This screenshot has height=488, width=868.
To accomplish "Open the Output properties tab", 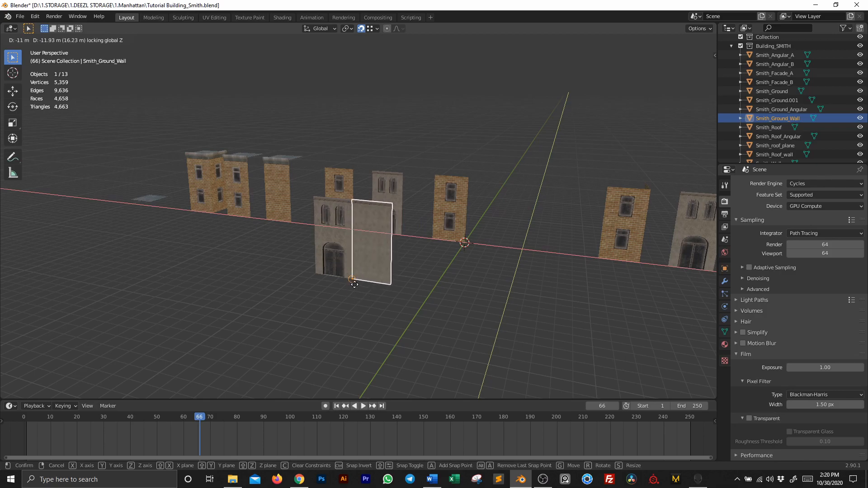I will [x=725, y=214].
